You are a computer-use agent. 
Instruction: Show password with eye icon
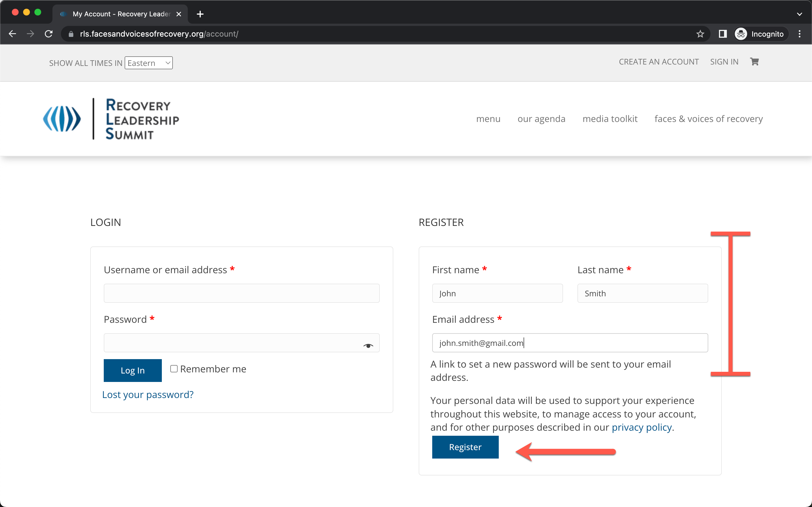click(368, 346)
